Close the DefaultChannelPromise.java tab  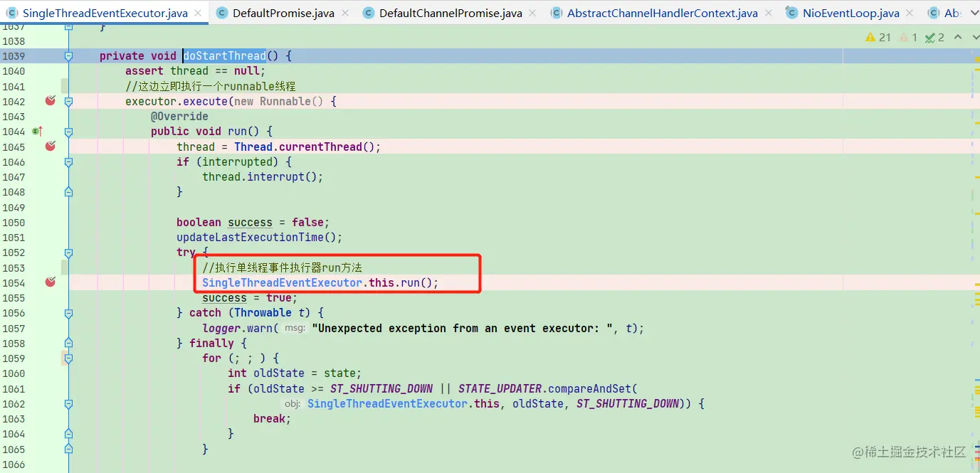point(533,14)
